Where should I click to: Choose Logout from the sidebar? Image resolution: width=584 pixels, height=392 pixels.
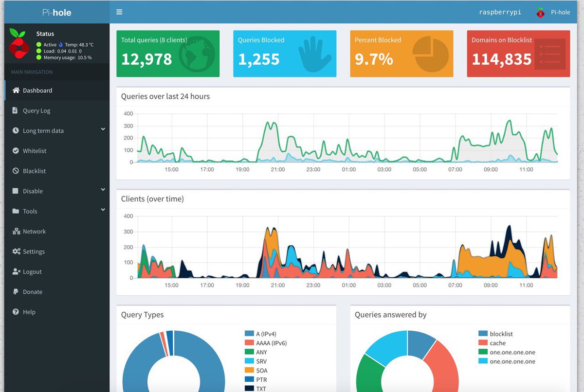(57, 272)
